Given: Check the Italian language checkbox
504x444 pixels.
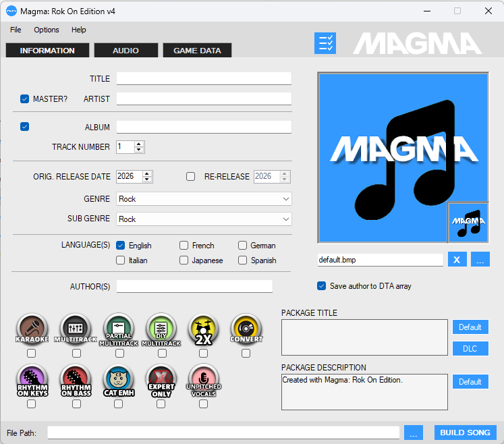Looking at the screenshot, I should [121, 260].
